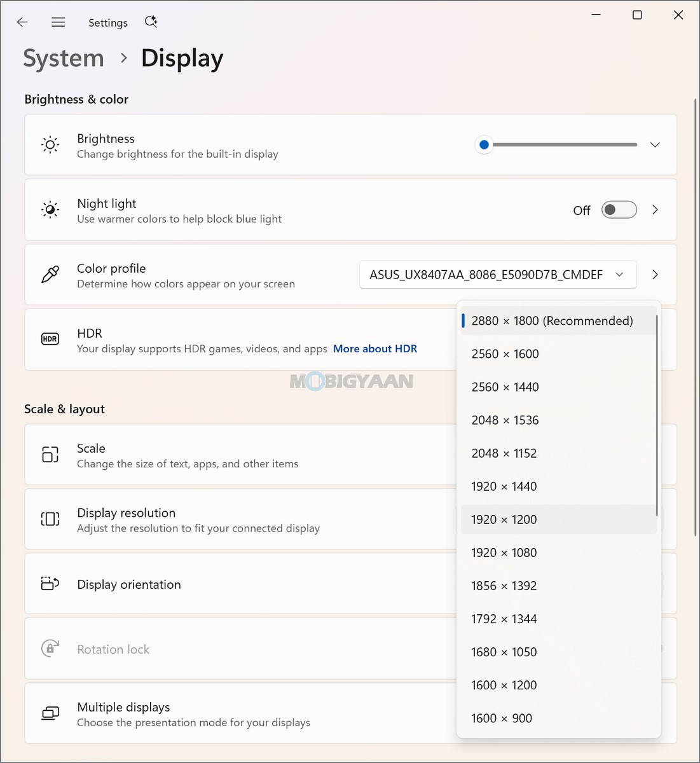700x763 pixels.
Task: Go back with the back arrow
Action: (22, 22)
